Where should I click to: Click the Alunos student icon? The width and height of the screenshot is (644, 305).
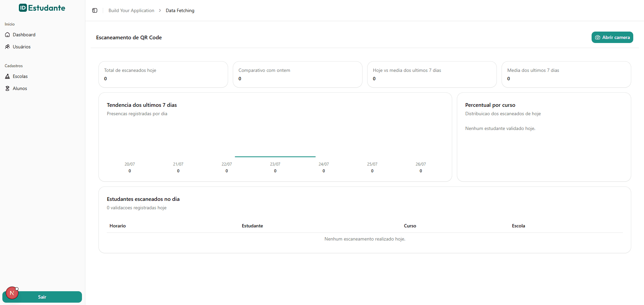(7, 88)
